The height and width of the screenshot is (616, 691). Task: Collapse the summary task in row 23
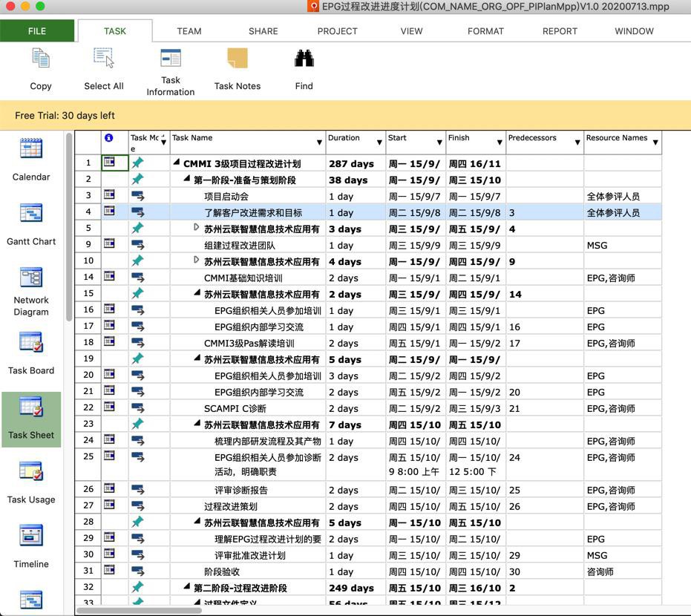click(x=197, y=423)
